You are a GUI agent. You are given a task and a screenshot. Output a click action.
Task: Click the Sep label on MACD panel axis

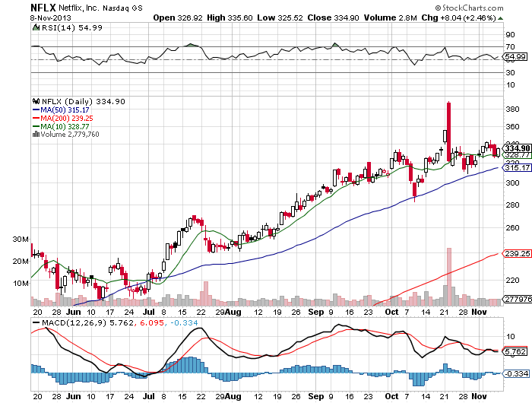pyautogui.click(x=316, y=396)
